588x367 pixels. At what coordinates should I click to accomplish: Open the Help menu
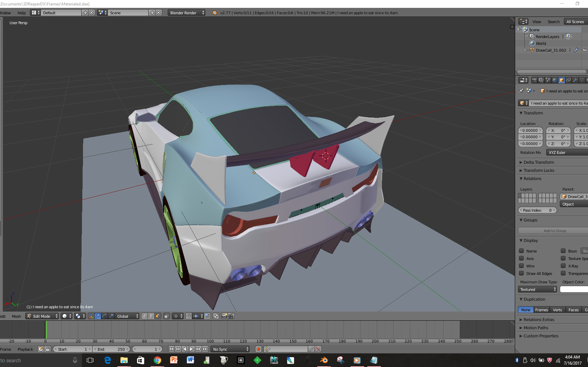coord(21,13)
